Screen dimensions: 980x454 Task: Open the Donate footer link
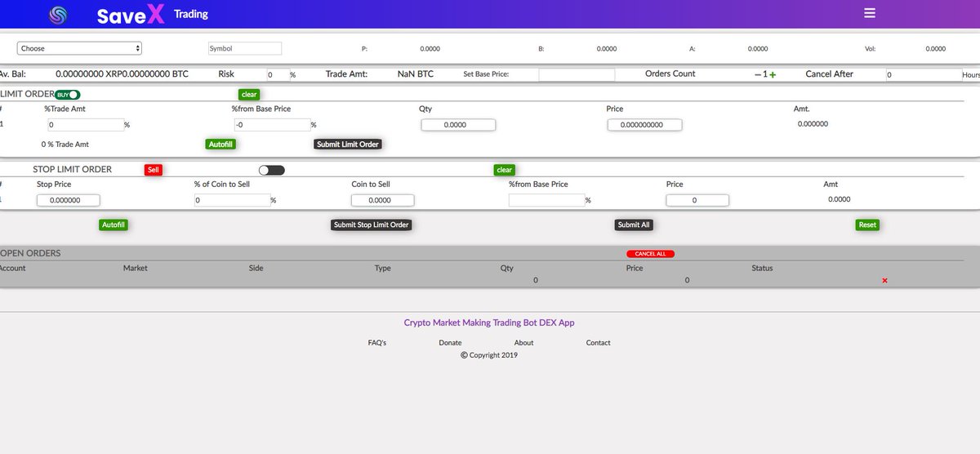pos(450,343)
